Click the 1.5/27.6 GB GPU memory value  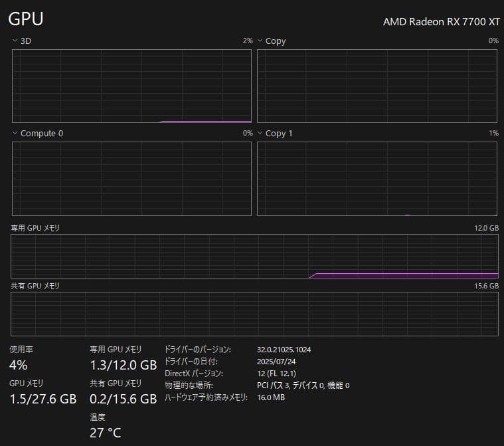[43, 399]
